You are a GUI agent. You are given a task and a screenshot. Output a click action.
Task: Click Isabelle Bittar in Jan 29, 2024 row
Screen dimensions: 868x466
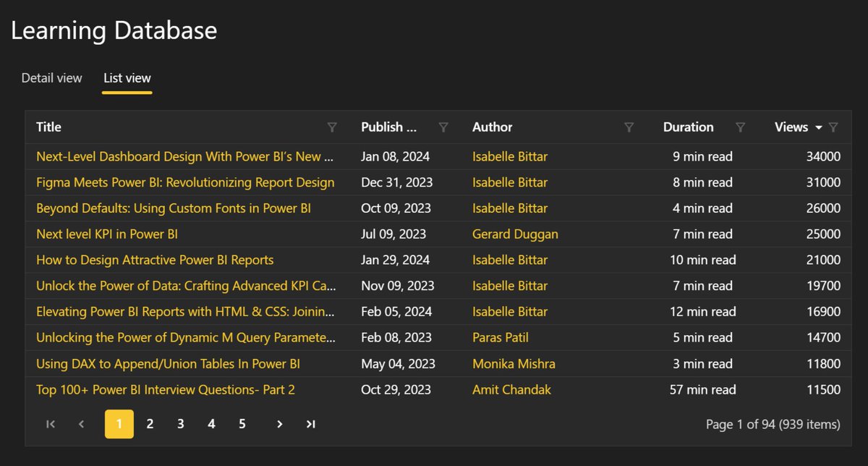[510, 260]
